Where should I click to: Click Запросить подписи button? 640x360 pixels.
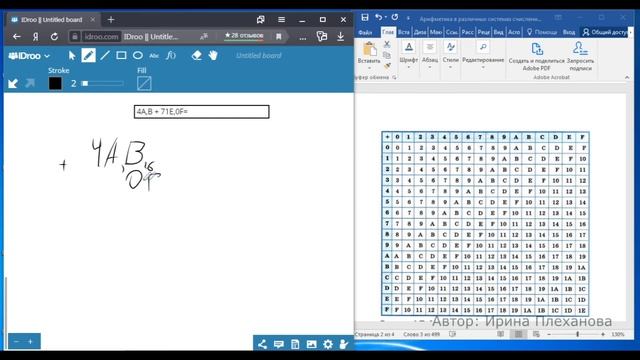tap(580, 56)
